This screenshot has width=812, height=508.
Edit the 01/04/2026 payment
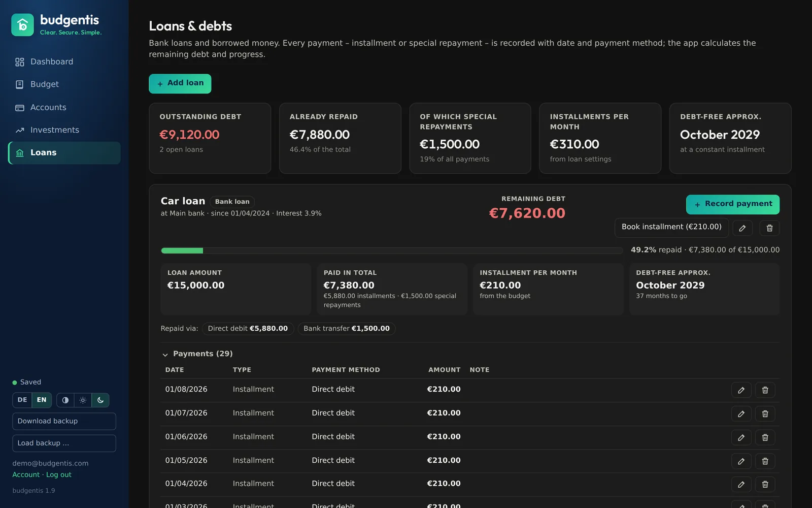point(741,484)
